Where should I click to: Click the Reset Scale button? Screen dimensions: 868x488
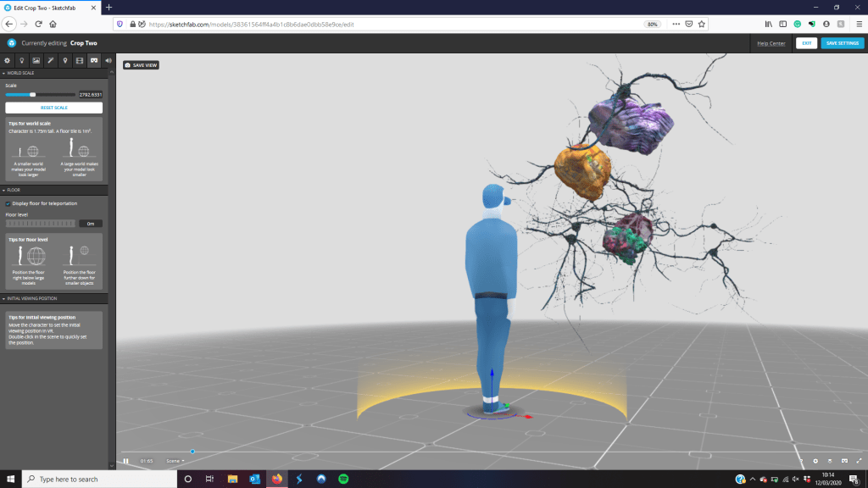(53, 108)
